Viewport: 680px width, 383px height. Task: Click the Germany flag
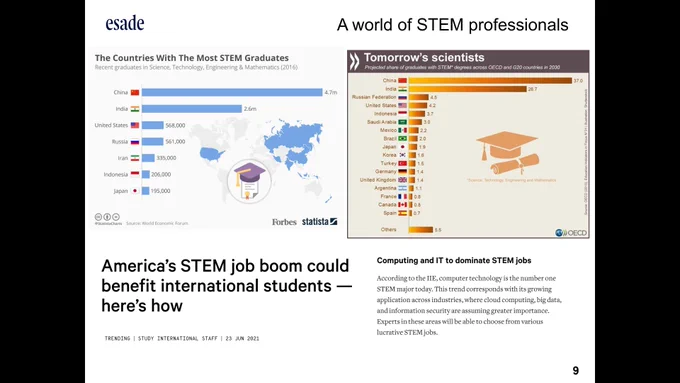pos(402,171)
